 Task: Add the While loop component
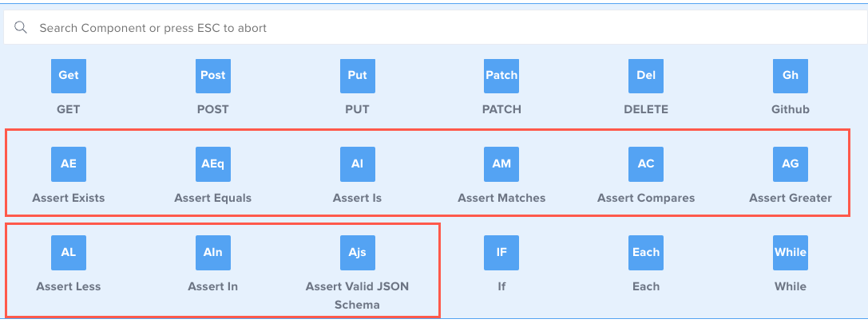790,253
